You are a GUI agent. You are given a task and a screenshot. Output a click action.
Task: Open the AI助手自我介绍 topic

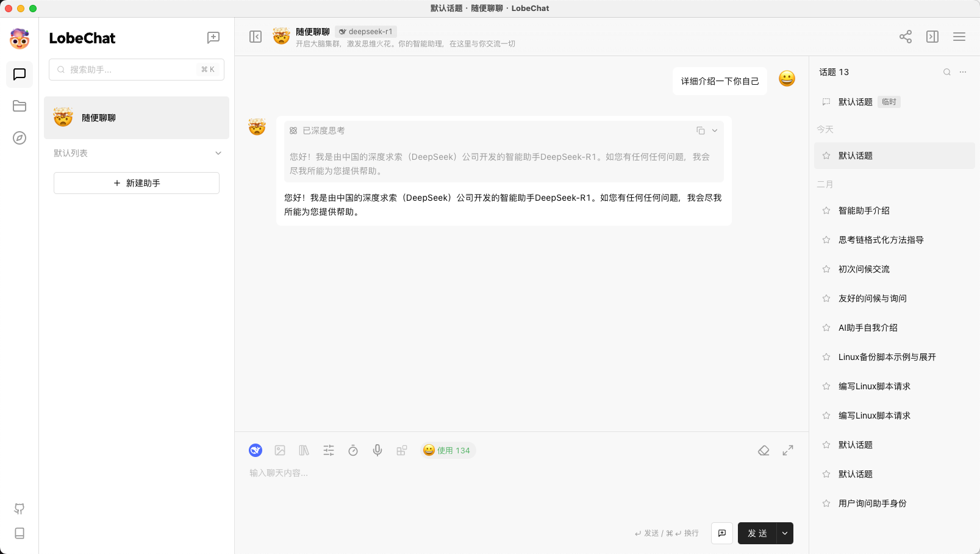895,328
